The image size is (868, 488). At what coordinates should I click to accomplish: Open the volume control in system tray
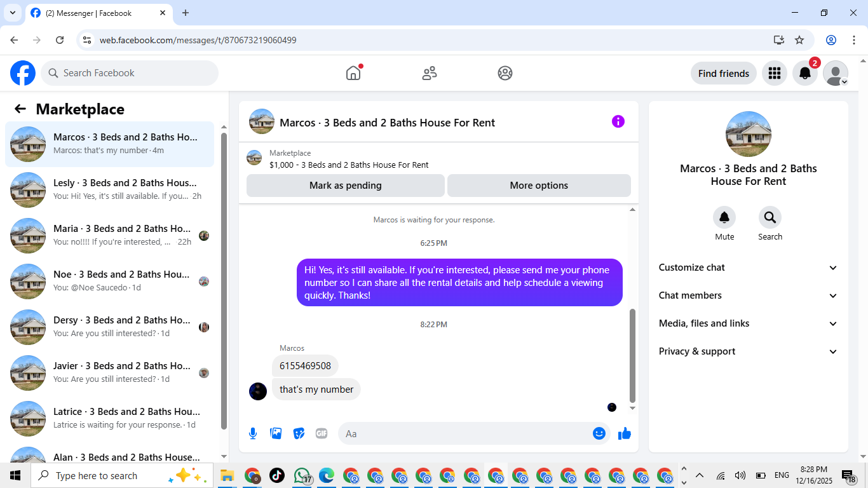click(x=740, y=475)
